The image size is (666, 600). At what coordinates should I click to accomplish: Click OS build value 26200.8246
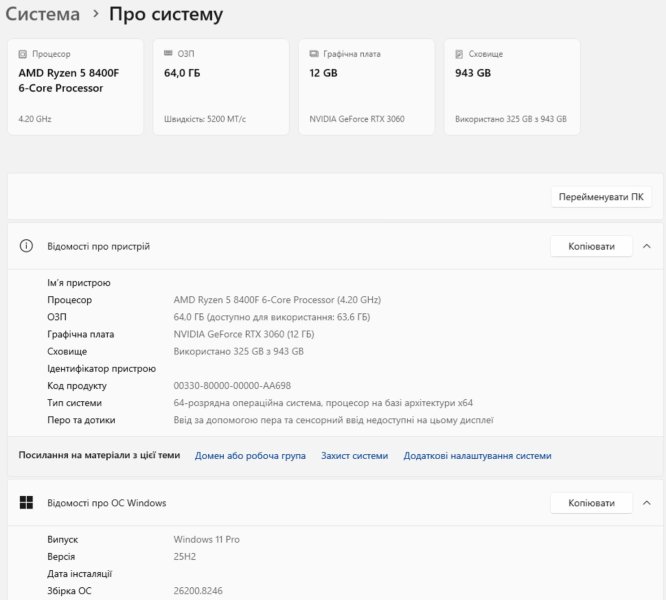pos(198,591)
